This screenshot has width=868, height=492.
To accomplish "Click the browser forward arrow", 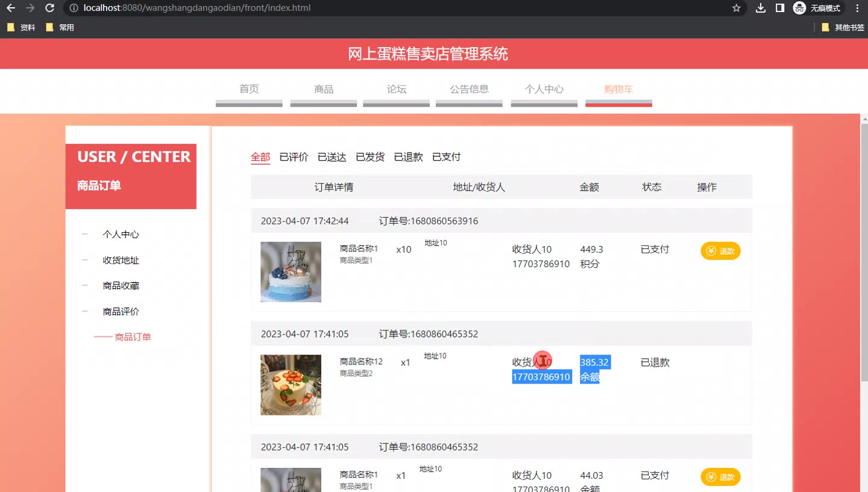I will click(x=30, y=8).
